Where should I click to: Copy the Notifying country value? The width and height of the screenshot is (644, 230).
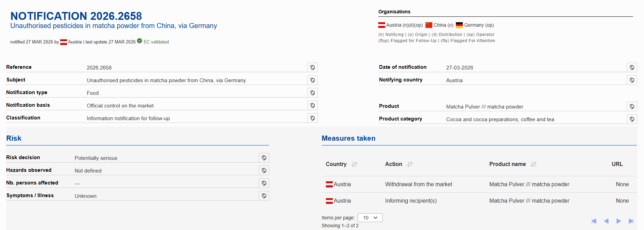point(632,80)
